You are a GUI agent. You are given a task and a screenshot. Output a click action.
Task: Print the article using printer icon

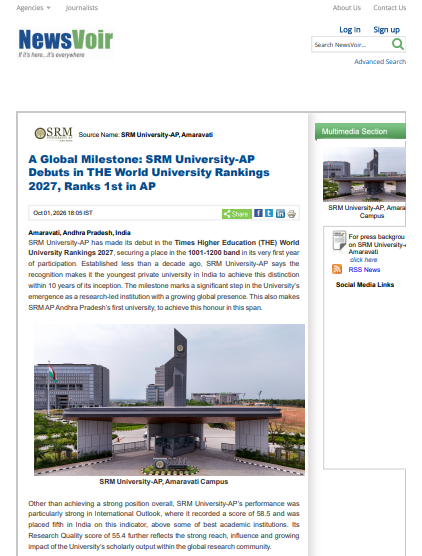coord(291,214)
